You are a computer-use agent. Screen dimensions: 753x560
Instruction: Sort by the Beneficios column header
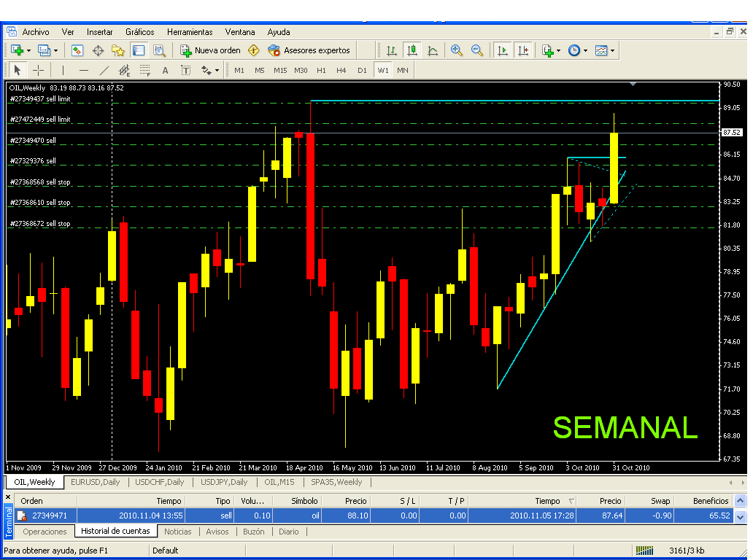tap(703, 501)
